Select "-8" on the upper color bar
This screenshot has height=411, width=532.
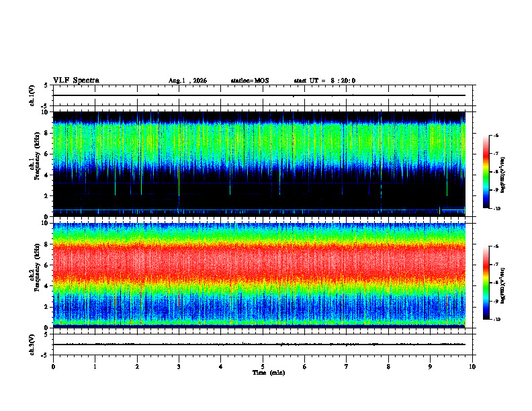pyautogui.click(x=496, y=172)
